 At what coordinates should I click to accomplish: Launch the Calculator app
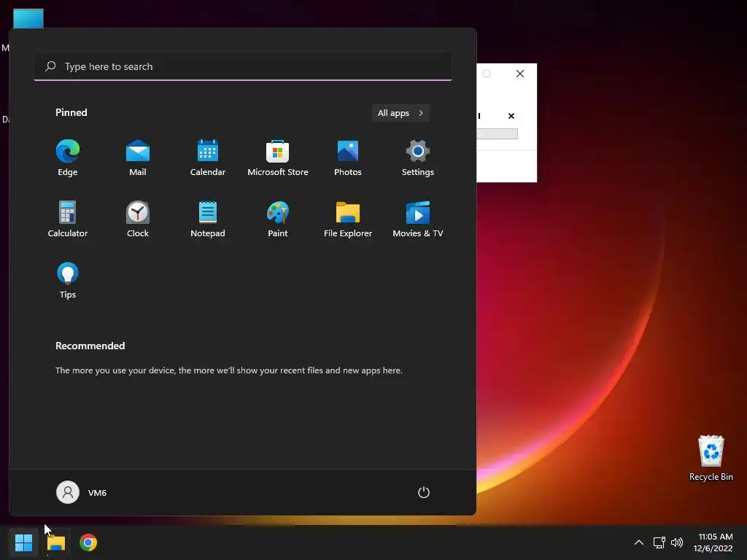pos(68,219)
